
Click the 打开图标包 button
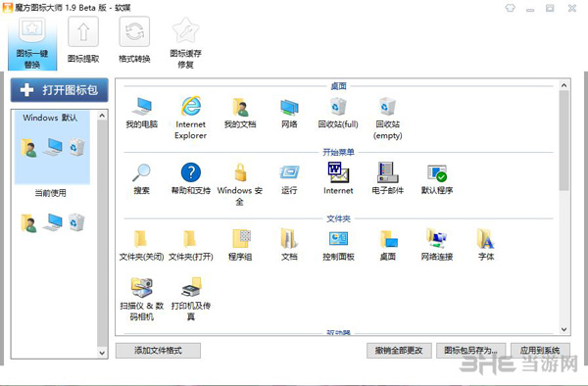click(59, 90)
